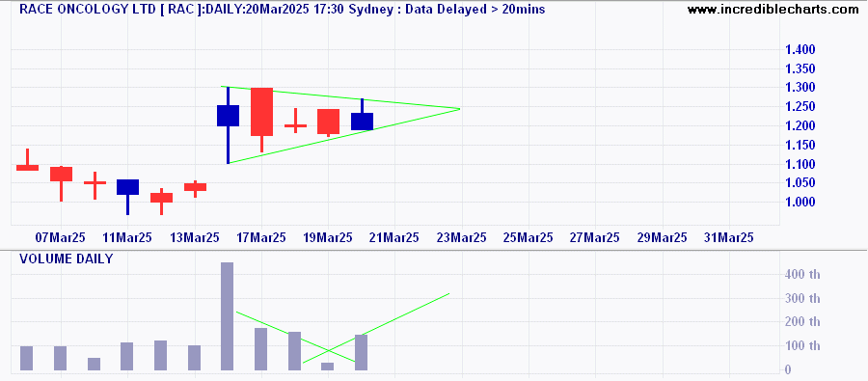Click the red candle on 19Mar25
This screenshot has width=868, height=381.
pos(328,122)
